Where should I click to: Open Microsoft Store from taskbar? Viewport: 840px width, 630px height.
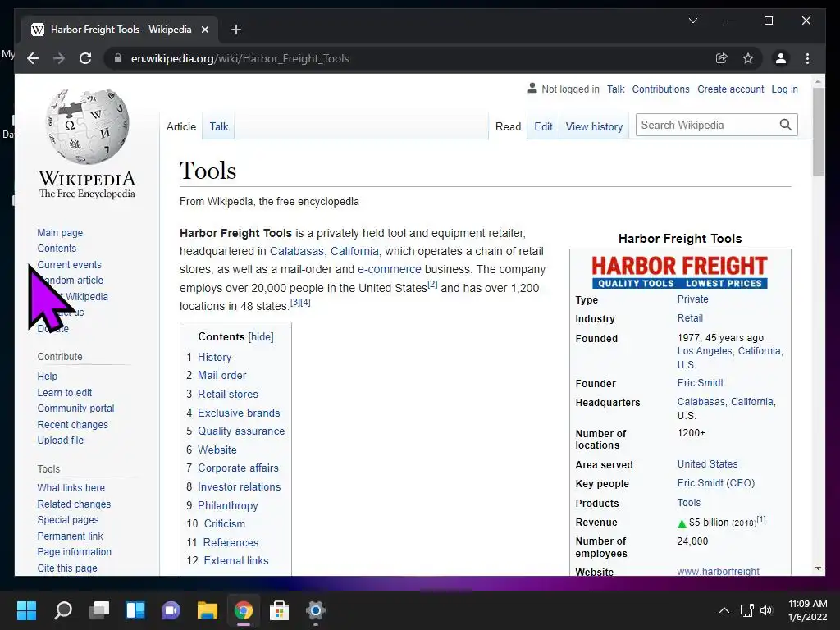pos(279,610)
